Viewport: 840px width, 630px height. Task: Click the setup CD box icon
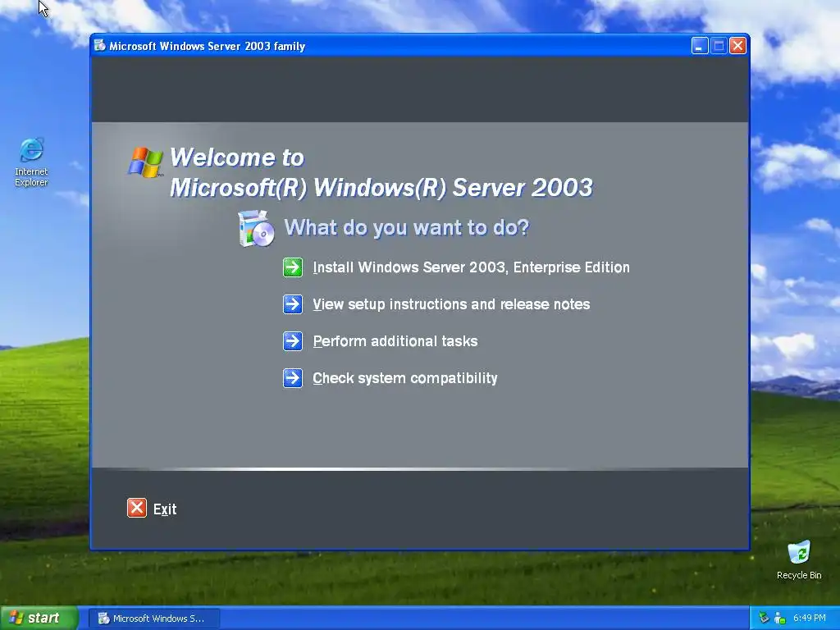(256, 228)
